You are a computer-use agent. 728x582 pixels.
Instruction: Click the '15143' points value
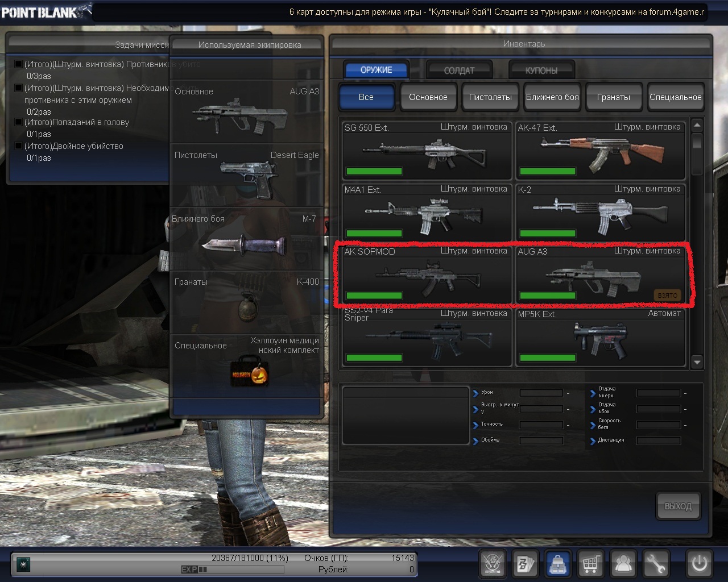(x=403, y=558)
